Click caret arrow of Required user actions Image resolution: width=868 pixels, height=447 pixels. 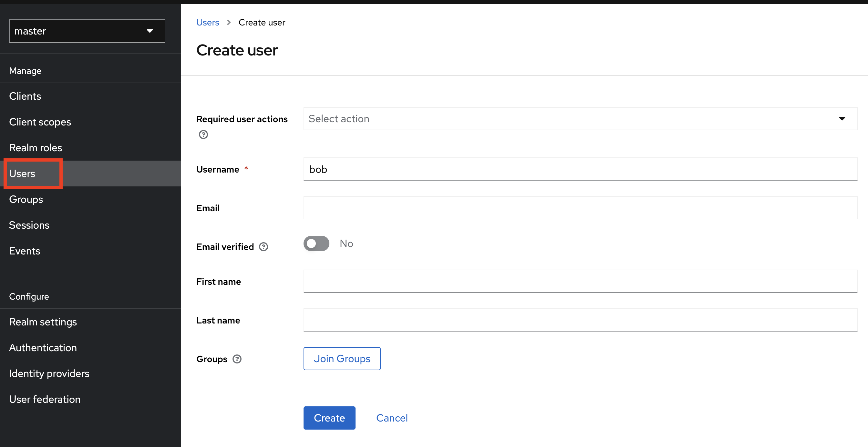point(842,119)
